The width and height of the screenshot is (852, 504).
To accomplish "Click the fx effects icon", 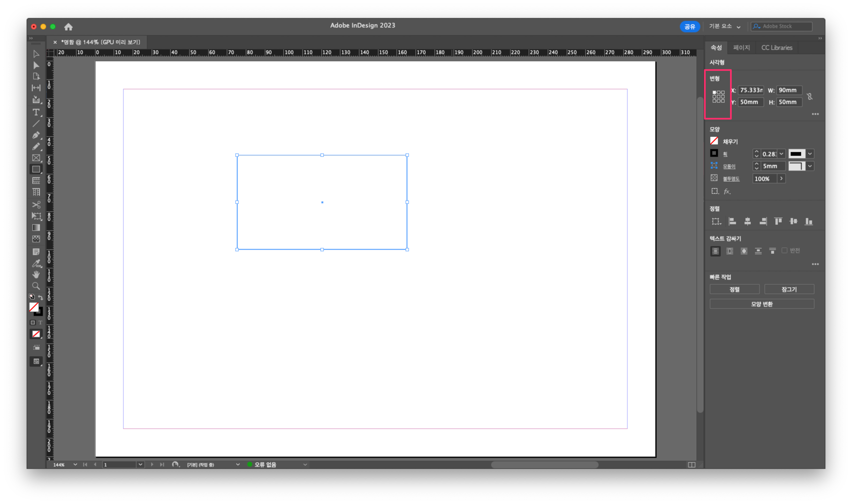I will click(727, 191).
